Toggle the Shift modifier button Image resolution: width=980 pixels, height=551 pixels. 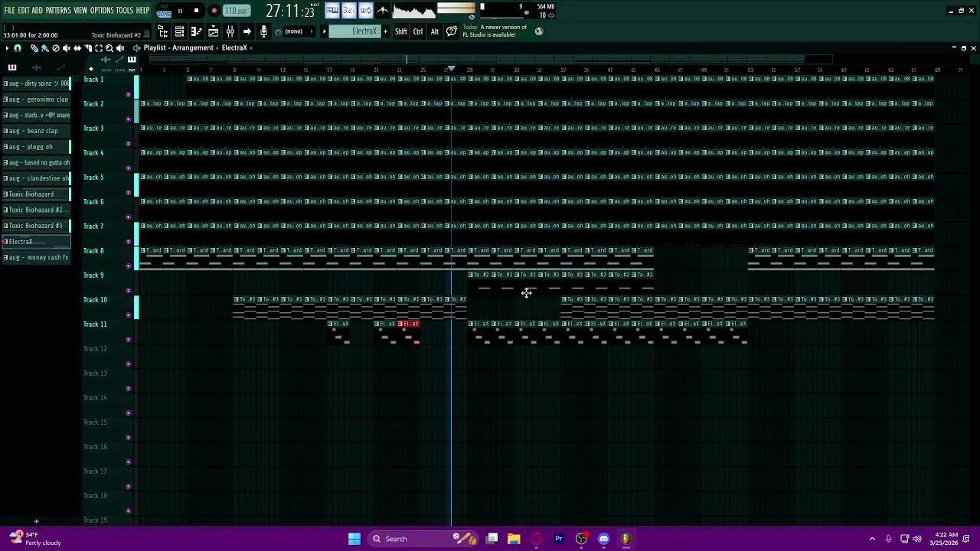coord(401,31)
